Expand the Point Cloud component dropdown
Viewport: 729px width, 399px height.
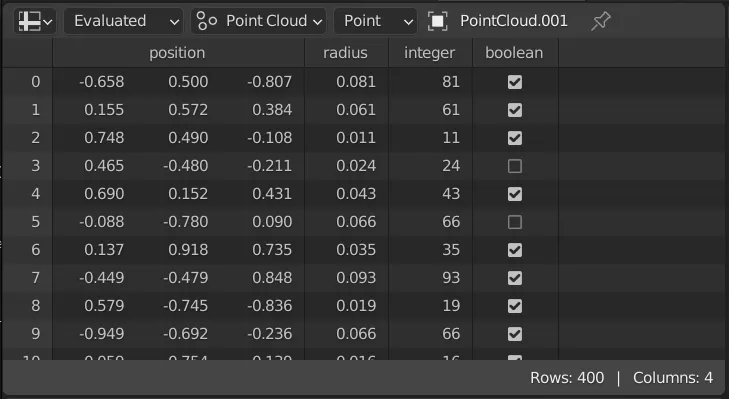pos(258,21)
